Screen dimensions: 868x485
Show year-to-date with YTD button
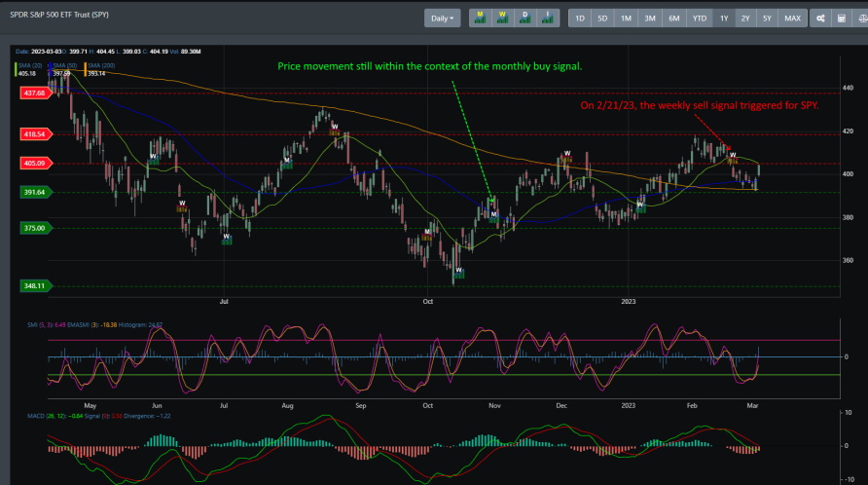point(700,19)
